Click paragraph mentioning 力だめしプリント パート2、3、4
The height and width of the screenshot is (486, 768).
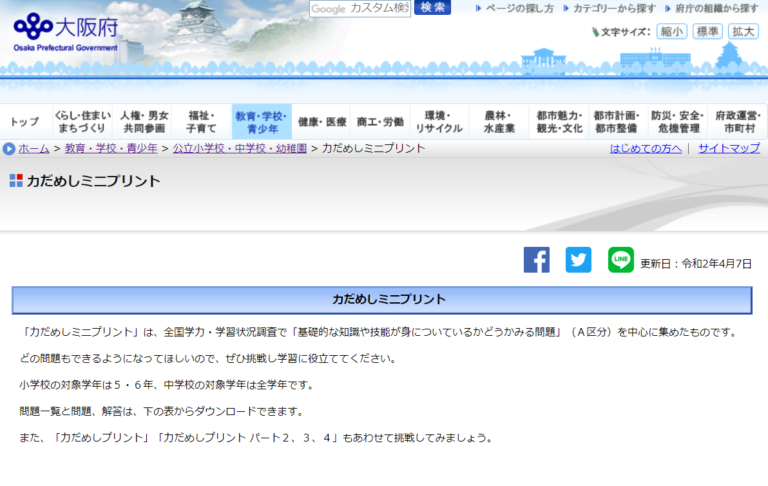[x=256, y=438]
